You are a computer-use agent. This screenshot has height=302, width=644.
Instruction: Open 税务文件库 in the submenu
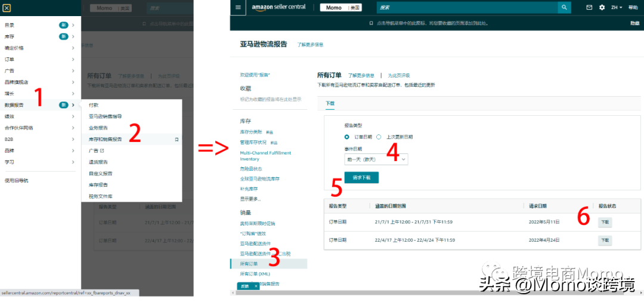pos(101,196)
